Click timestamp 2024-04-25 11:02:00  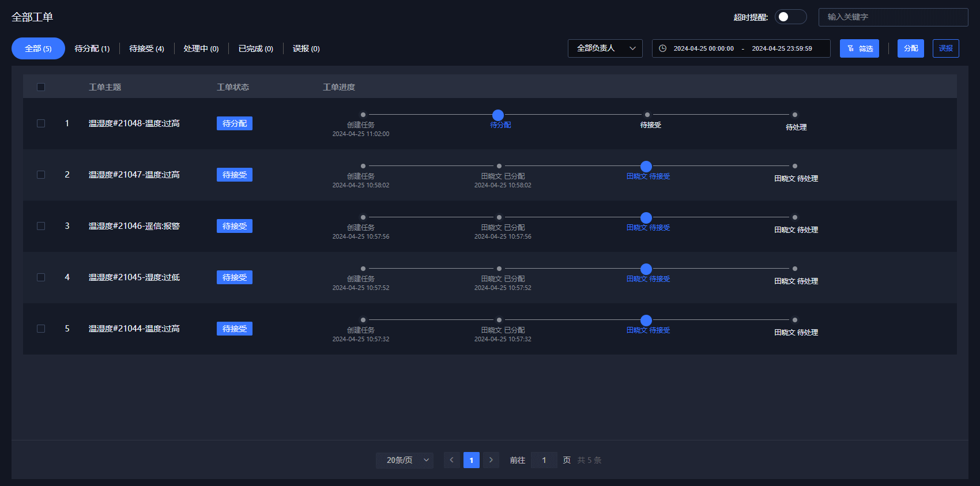361,134
